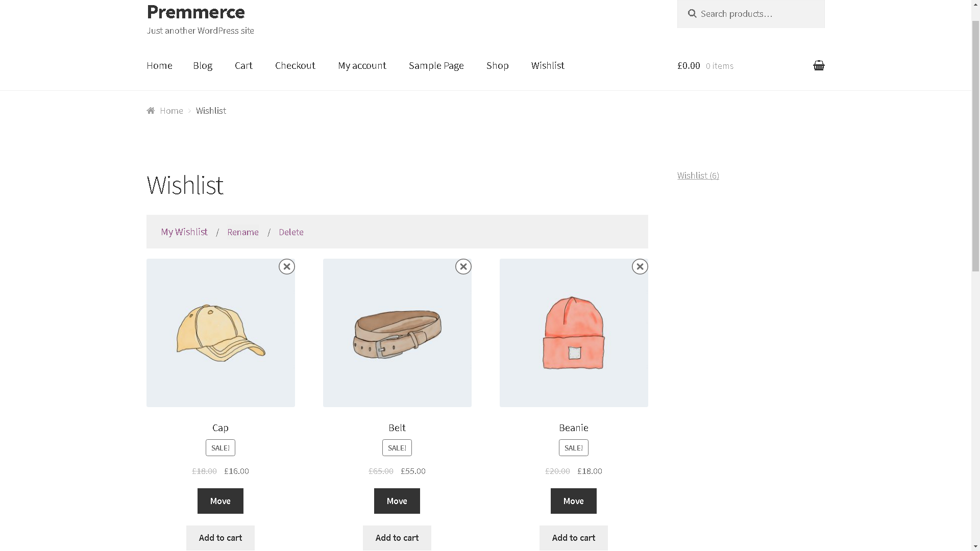This screenshot has width=980, height=551.
Task: Open the Shop menu item
Action: click(x=497, y=65)
